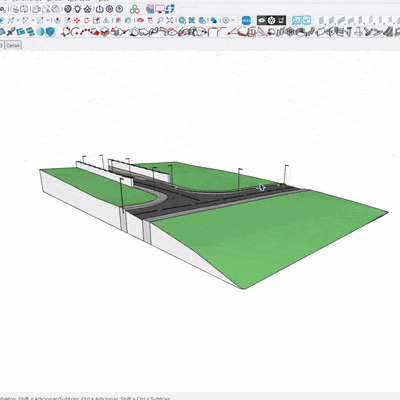The height and width of the screenshot is (400, 400).
Task: Click the red dotted curve icon
Action: click(85, 32)
